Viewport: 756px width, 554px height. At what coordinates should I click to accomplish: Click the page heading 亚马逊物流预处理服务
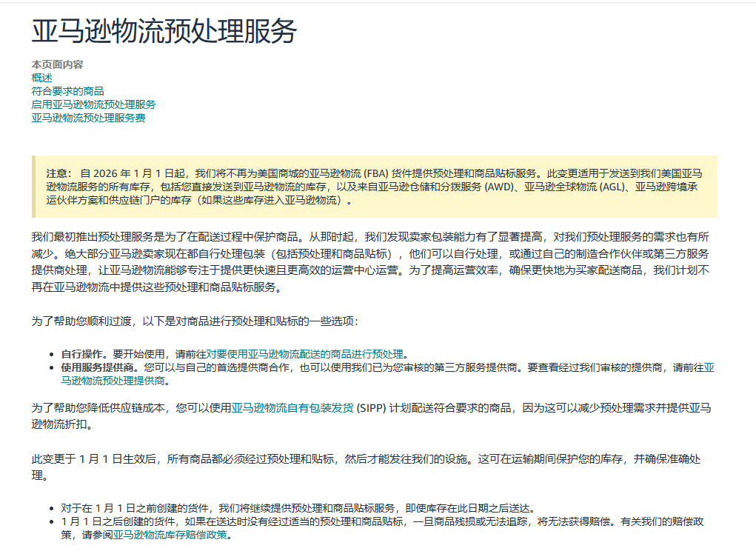(164, 31)
